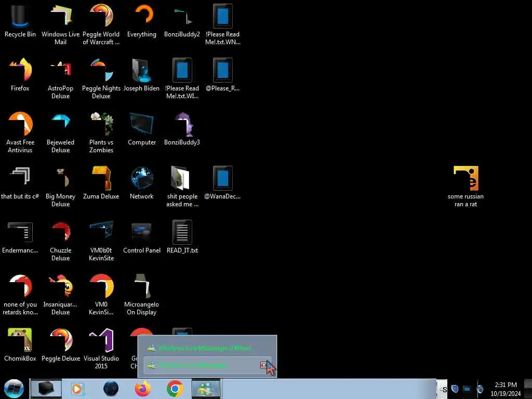The width and height of the screenshot is (532, 399).
Task: Click Windows Live Messenger taskbar button
Action: (x=206, y=389)
